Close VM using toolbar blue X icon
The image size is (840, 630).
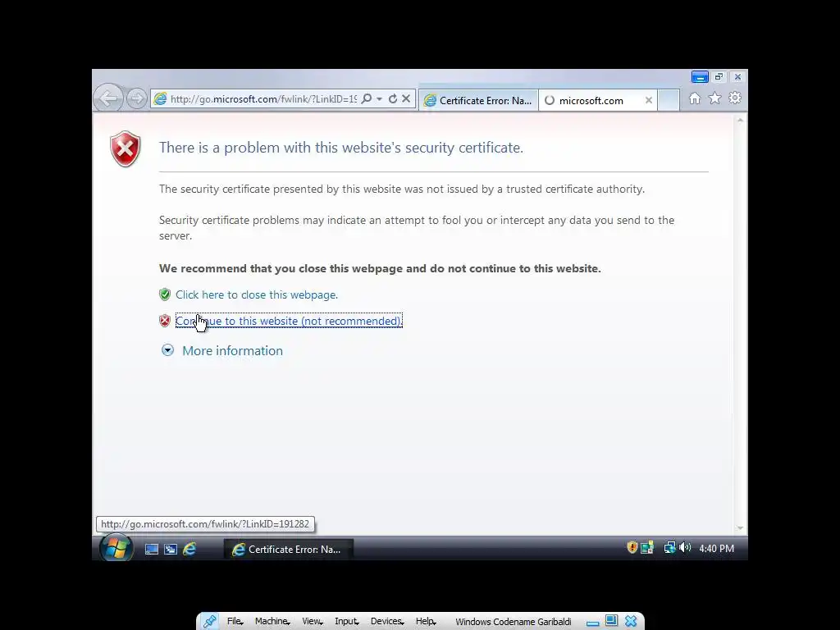pos(631,621)
